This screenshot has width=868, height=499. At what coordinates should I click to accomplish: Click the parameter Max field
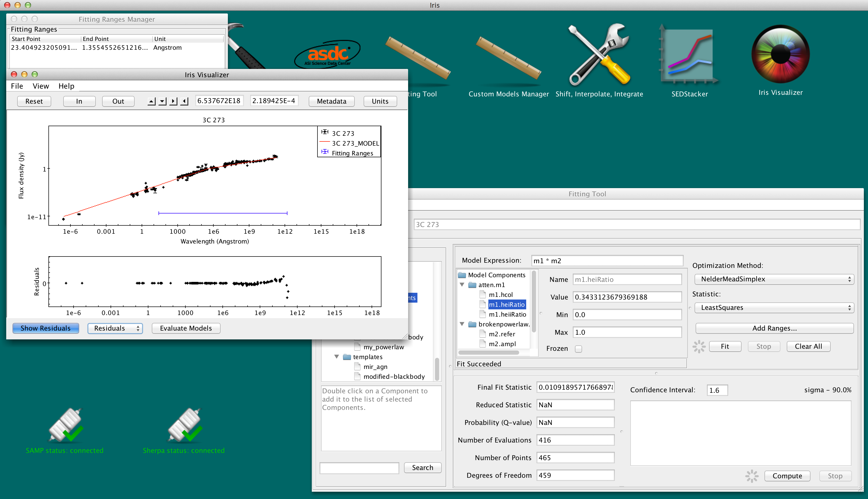pos(627,332)
